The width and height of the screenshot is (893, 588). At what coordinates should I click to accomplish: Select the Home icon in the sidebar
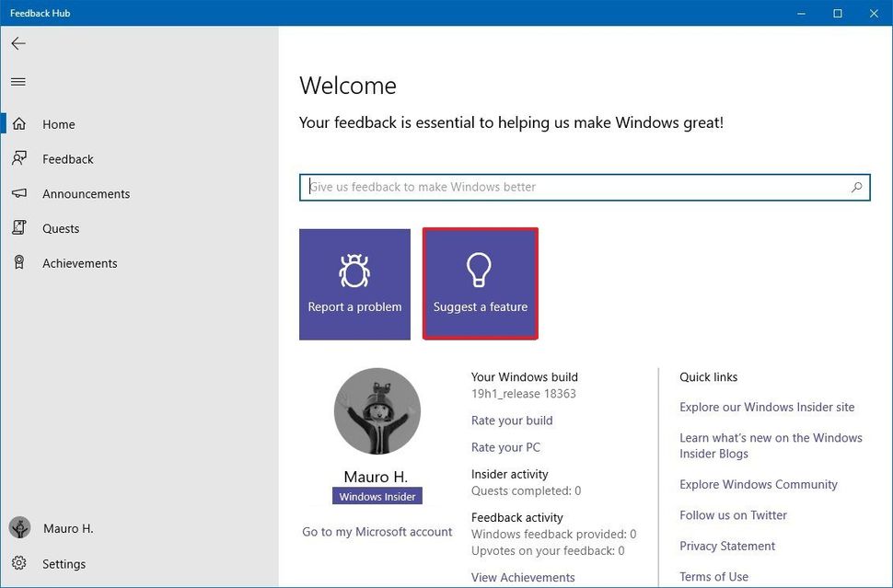19,124
